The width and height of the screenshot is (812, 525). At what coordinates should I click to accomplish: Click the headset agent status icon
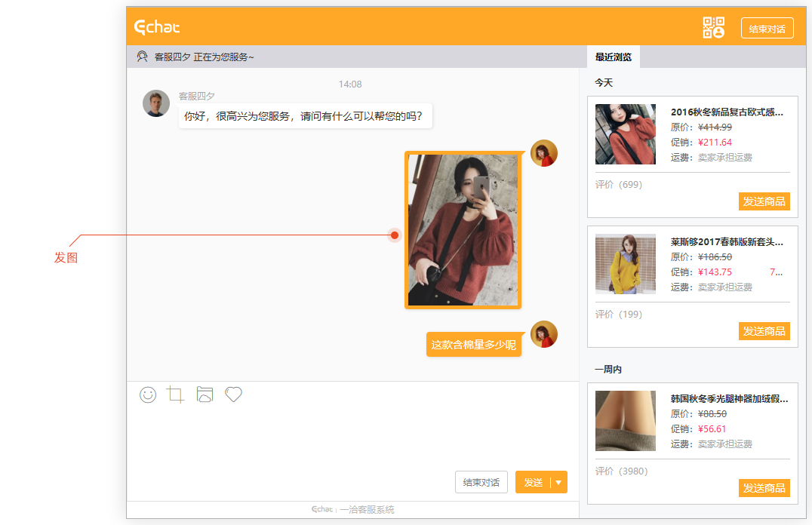142,57
